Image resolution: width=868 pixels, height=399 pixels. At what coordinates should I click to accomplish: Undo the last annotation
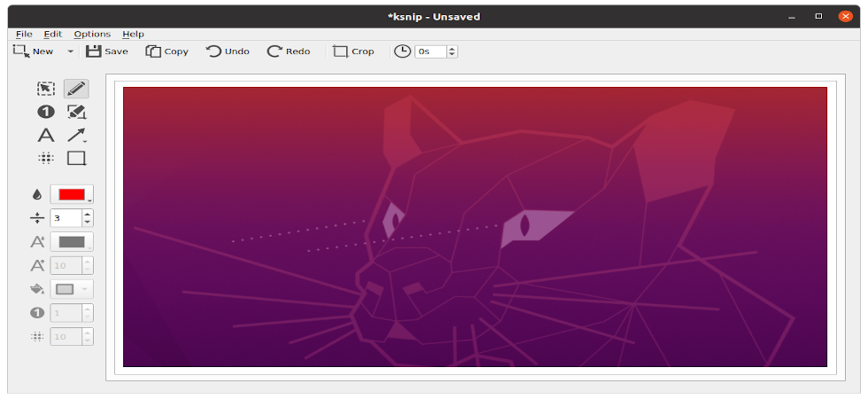[x=228, y=51]
